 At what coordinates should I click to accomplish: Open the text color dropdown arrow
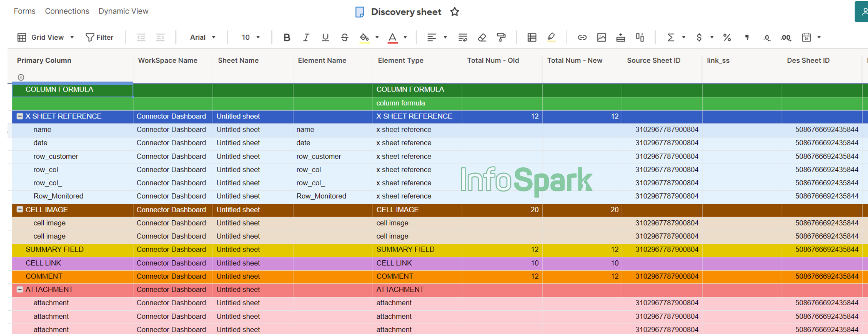405,38
